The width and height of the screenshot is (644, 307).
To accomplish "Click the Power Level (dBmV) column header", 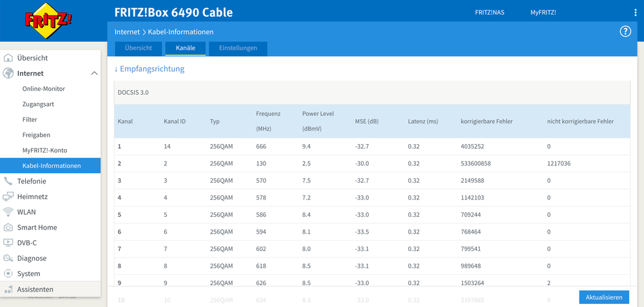I will pos(318,121).
